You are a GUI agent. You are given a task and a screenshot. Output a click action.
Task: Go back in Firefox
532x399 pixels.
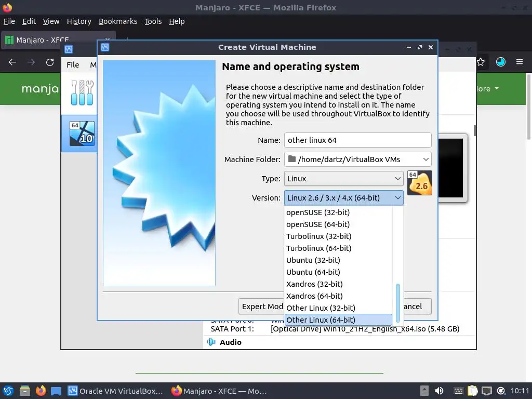pos(12,62)
